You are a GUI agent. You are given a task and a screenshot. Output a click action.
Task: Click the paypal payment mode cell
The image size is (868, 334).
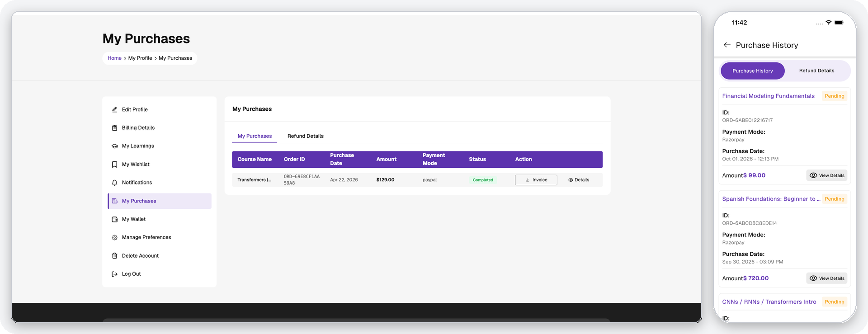click(429, 180)
